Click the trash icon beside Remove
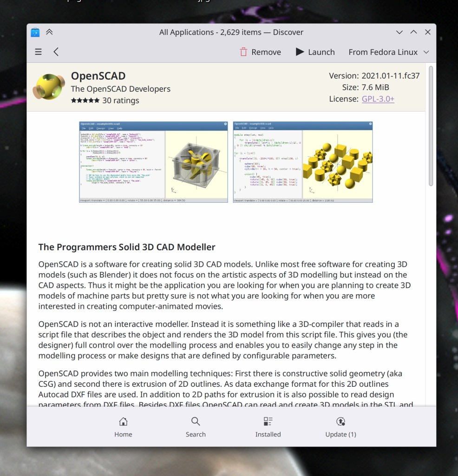This screenshot has height=476, width=458. pos(243,52)
